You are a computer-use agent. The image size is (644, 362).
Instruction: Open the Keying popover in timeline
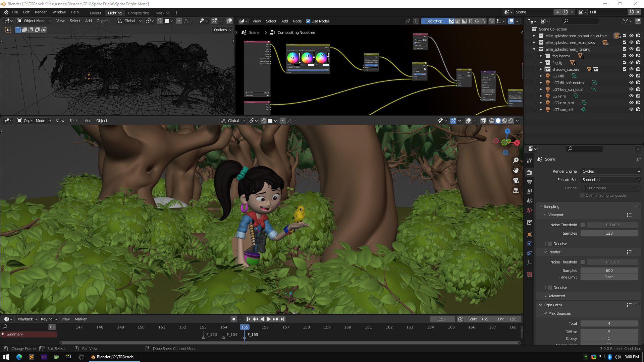49,319
